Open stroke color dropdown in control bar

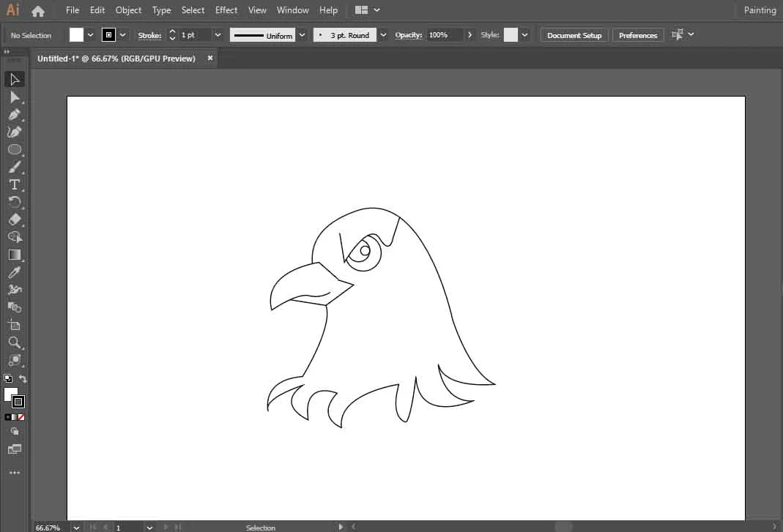(123, 35)
